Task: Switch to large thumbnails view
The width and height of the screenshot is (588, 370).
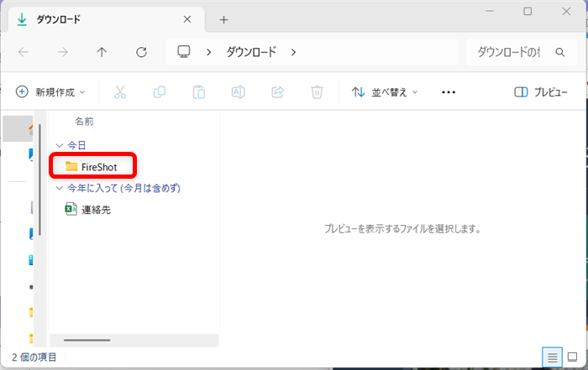Action: coord(572,357)
